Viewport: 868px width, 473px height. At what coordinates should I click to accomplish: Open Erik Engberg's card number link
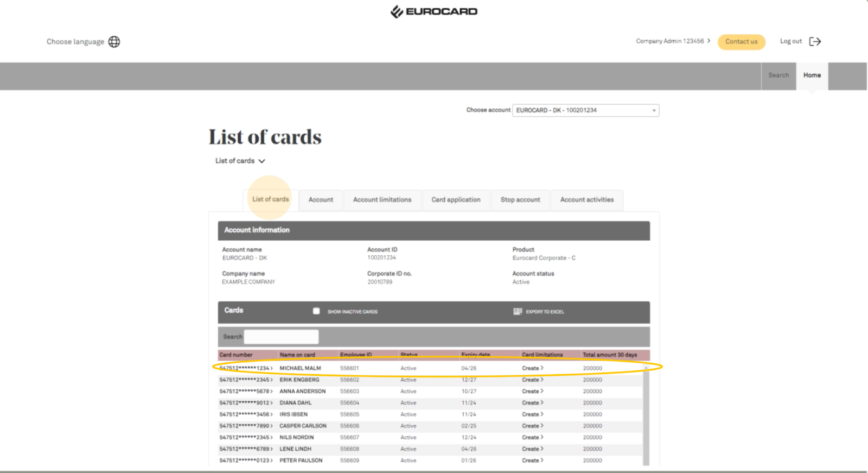tap(246, 380)
